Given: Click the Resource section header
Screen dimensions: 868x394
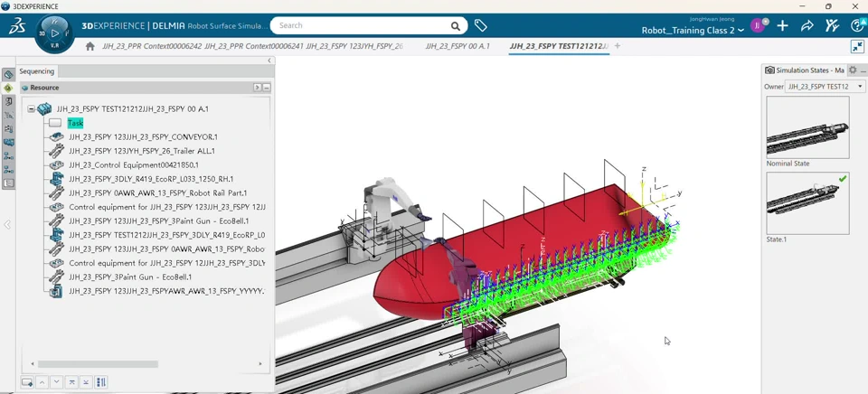Looking at the screenshot, I should (146, 88).
